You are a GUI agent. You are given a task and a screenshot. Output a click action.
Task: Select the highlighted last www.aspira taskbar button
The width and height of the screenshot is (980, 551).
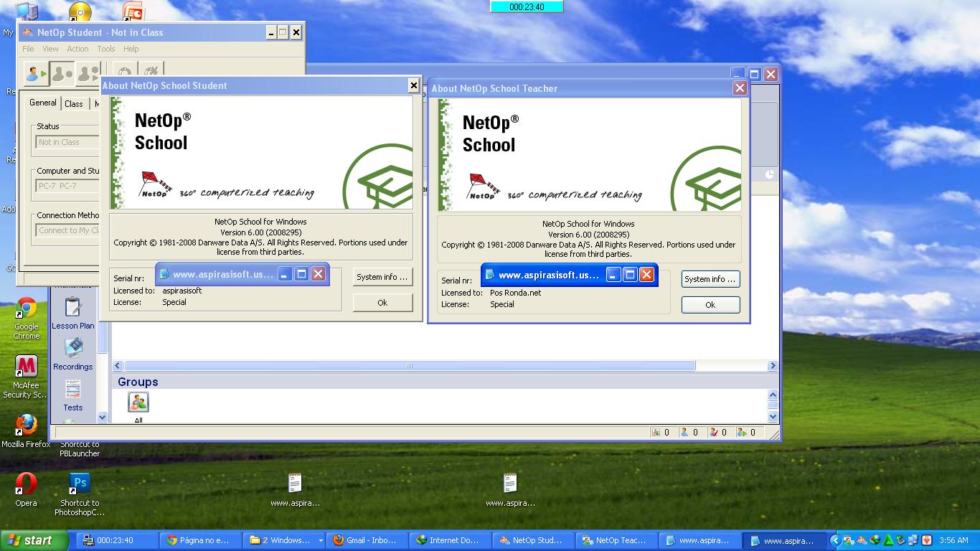click(783, 541)
